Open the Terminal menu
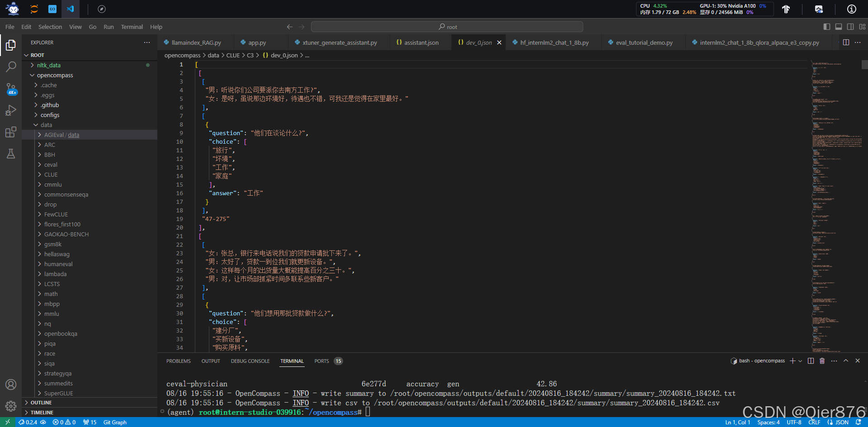The height and width of the screenshot is (427, 868). click(x=132, y=27)
